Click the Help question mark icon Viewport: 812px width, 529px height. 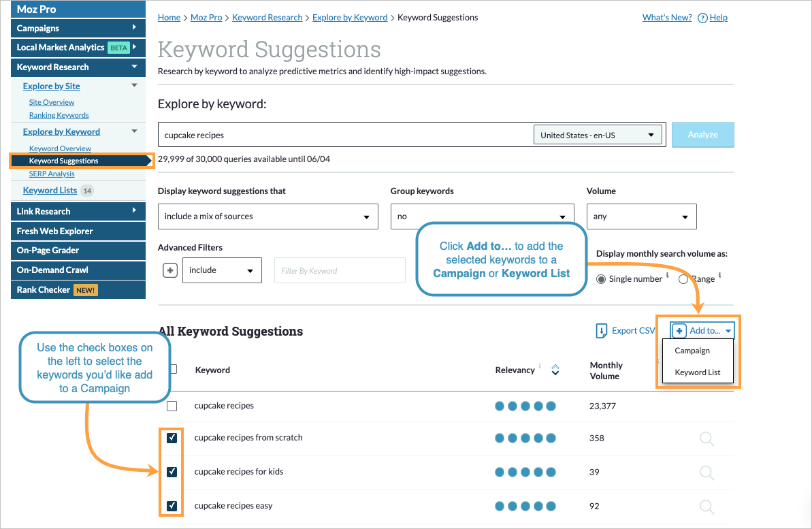702,18
